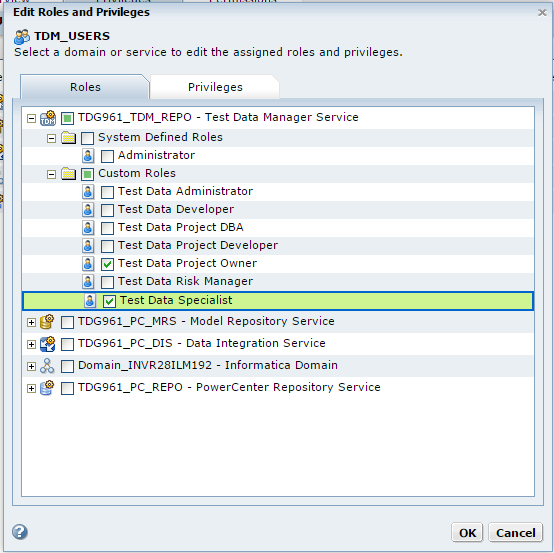
Task: Select the Informatica Domain label
Action: coord(208,365)
